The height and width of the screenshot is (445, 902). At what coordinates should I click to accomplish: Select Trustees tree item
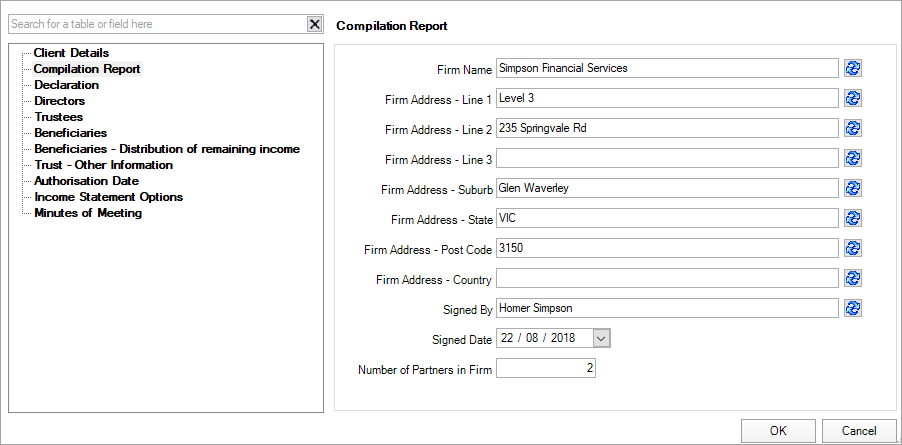(x=58, y=117)
